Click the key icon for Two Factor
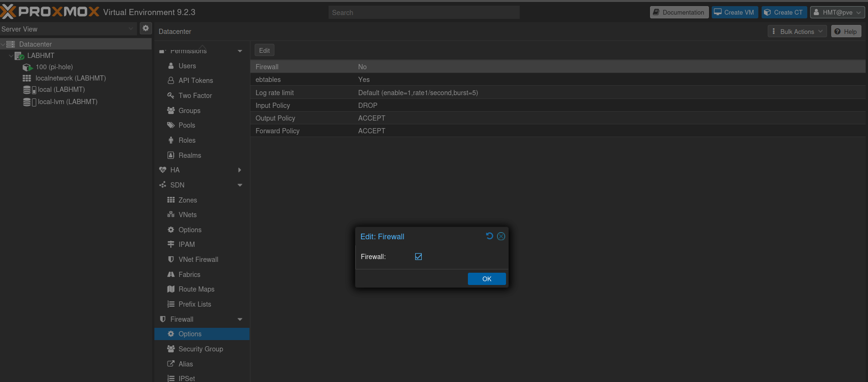 (171, 96)
